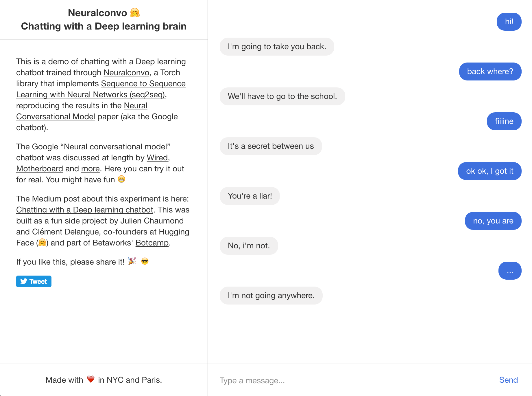Click the red heart icon in the footer

point(91,379)
